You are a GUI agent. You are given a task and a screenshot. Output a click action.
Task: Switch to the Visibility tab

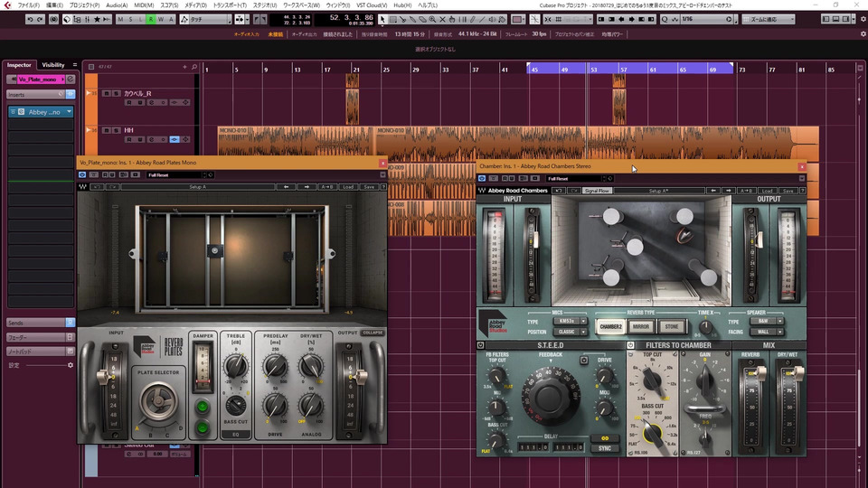[x=53, y=65]
